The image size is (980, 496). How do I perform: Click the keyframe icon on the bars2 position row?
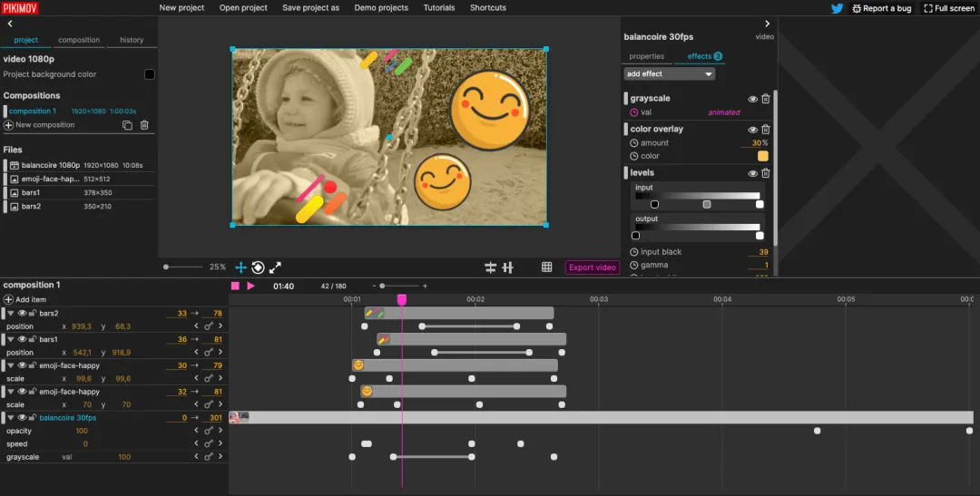[209, 326]
